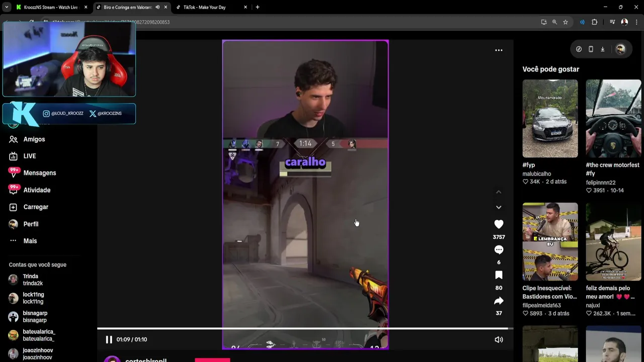Image resolution: width=644 pixels, height=362 pixels.
Task: Open the Extensions puzzle icon
Action: [594, 22]
